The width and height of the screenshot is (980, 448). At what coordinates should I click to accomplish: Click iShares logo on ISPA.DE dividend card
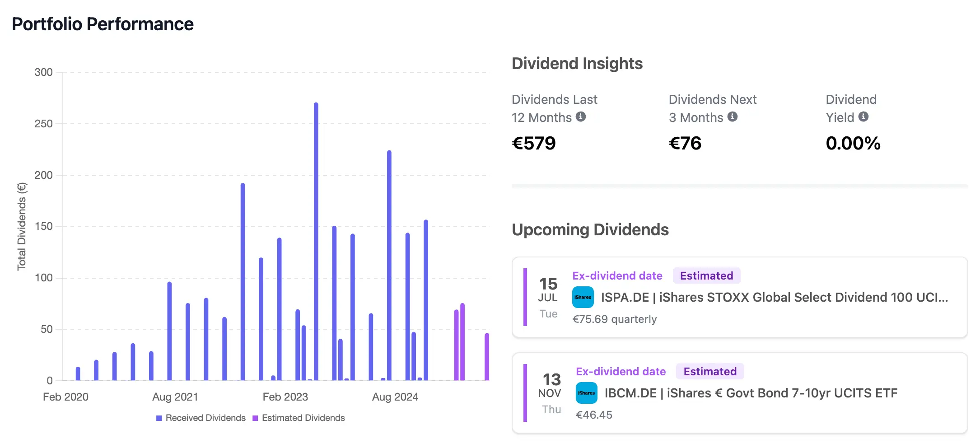click(583, 297)
